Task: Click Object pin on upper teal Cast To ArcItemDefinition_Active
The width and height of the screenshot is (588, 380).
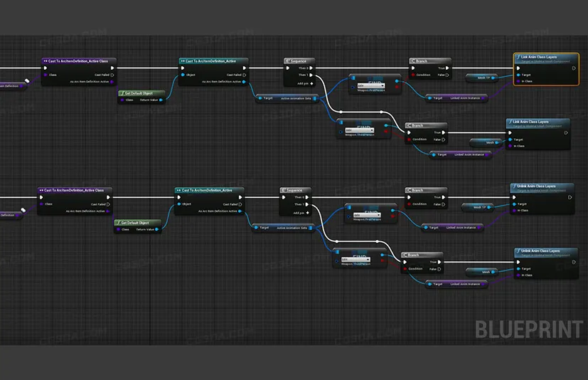Action: point(183,75)
